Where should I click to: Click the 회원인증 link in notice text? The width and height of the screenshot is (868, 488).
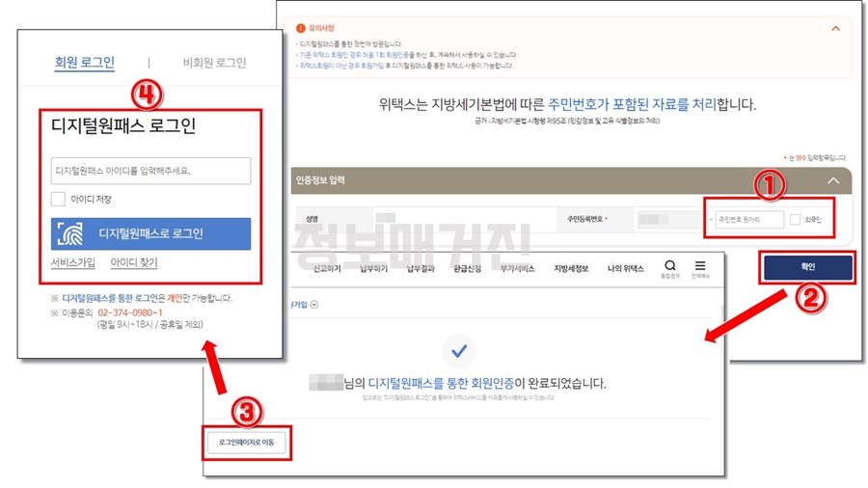(x=397, y=55)
